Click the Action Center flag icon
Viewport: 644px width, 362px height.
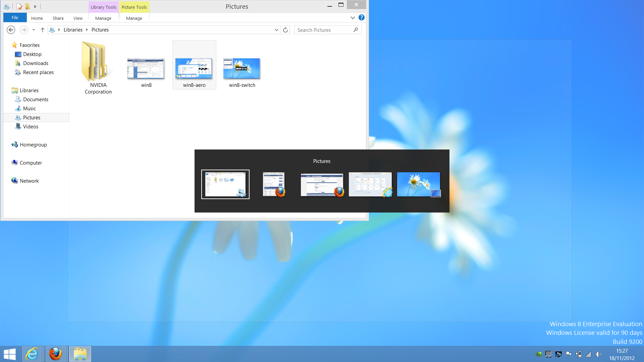click(569, 354)
